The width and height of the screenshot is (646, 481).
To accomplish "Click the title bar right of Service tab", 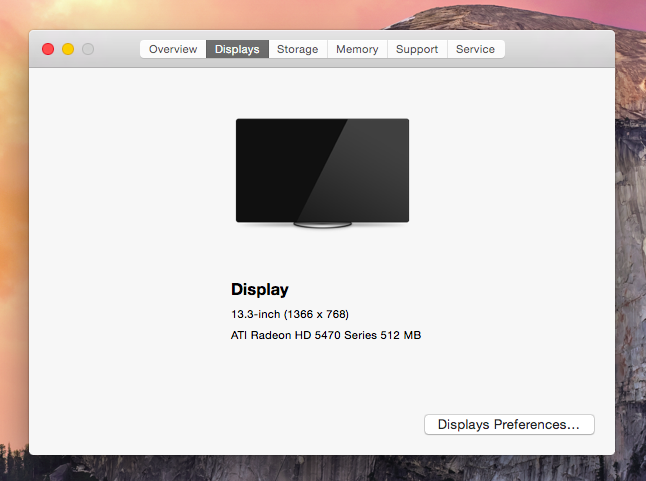I will pos(560,49).
